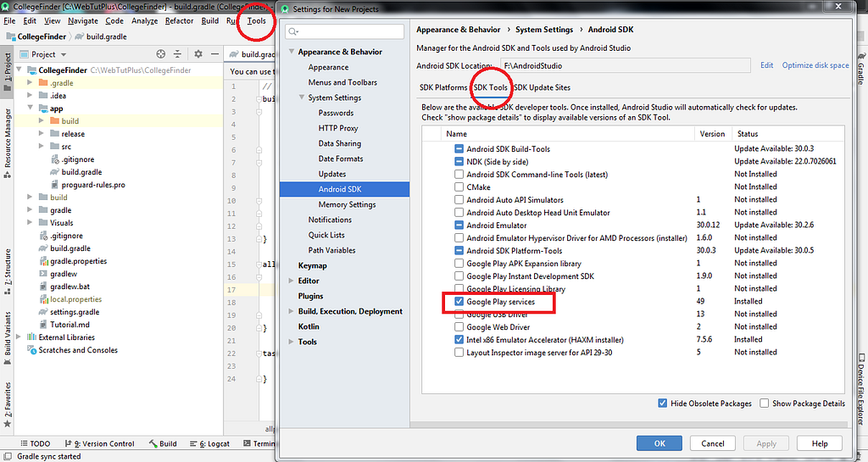
Task: Click the Android SDK Location field
Action: point(626,65)
